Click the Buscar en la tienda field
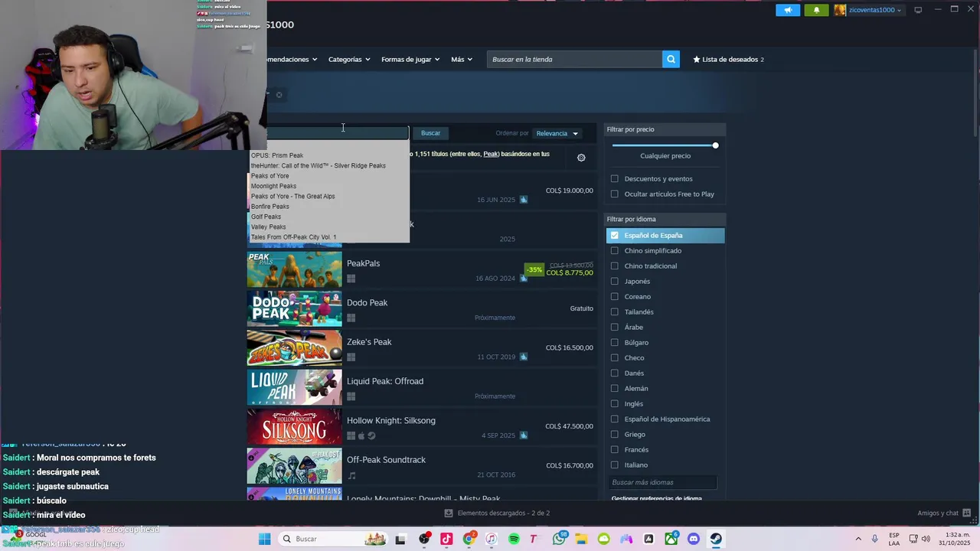The width and height of the screenshot is (980, 551). point(574,59)
